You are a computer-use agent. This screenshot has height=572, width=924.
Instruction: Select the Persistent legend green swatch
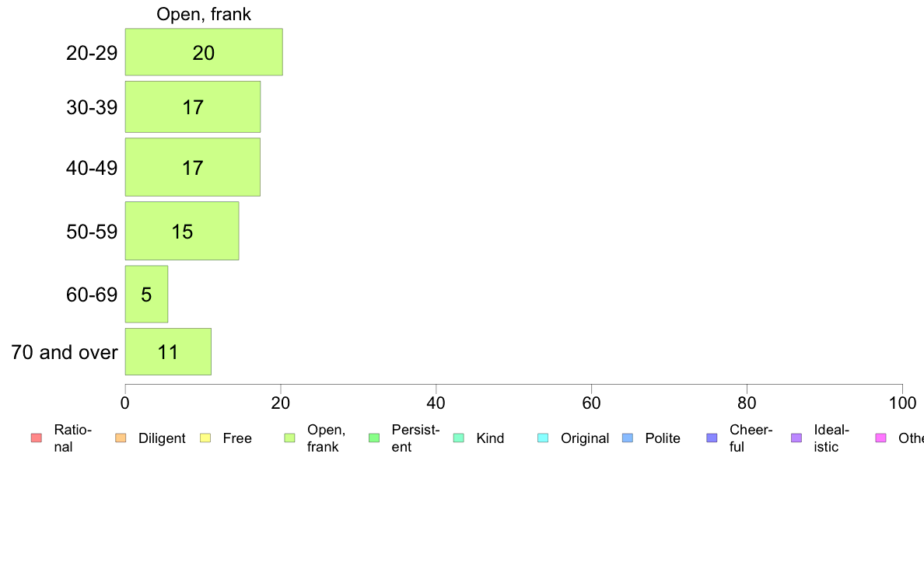pyautogui.click(x=374, y=438)
